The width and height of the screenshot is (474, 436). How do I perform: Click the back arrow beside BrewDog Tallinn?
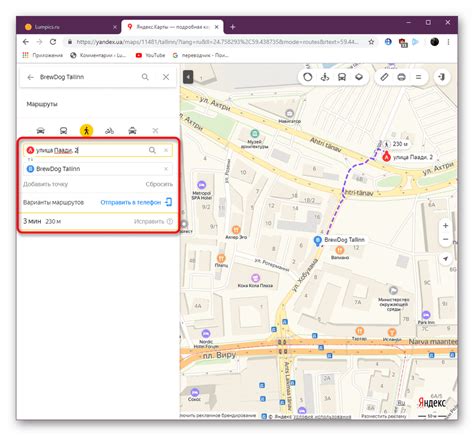click(x=30, y=77)
